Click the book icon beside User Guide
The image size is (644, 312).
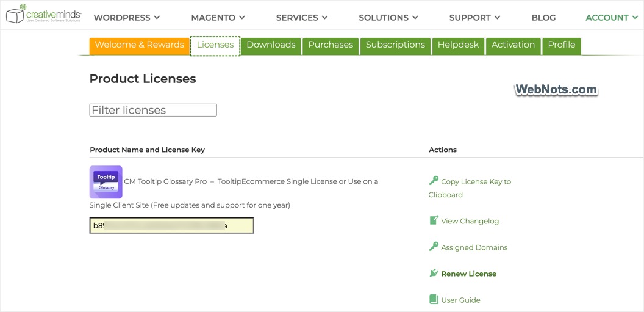click(434, 299)
